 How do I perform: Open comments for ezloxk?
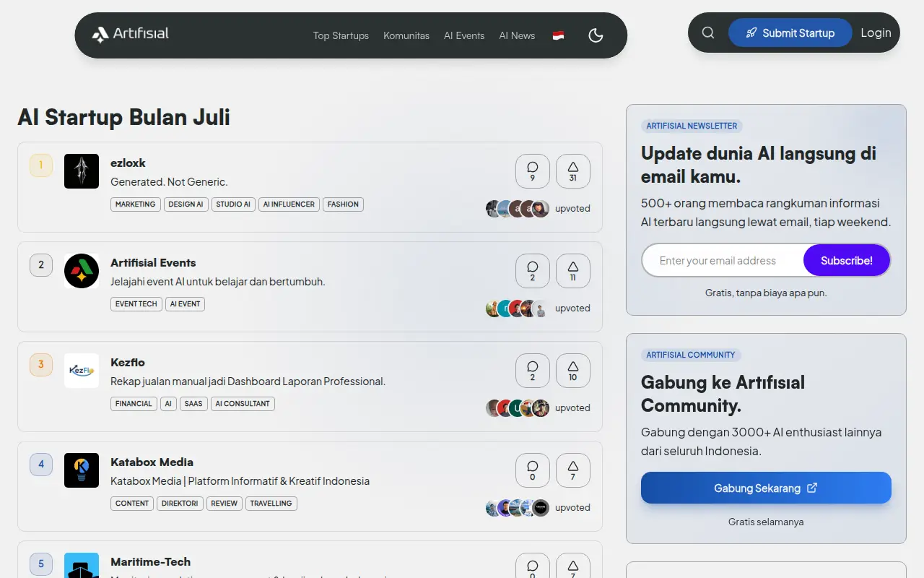pos(533,171)
